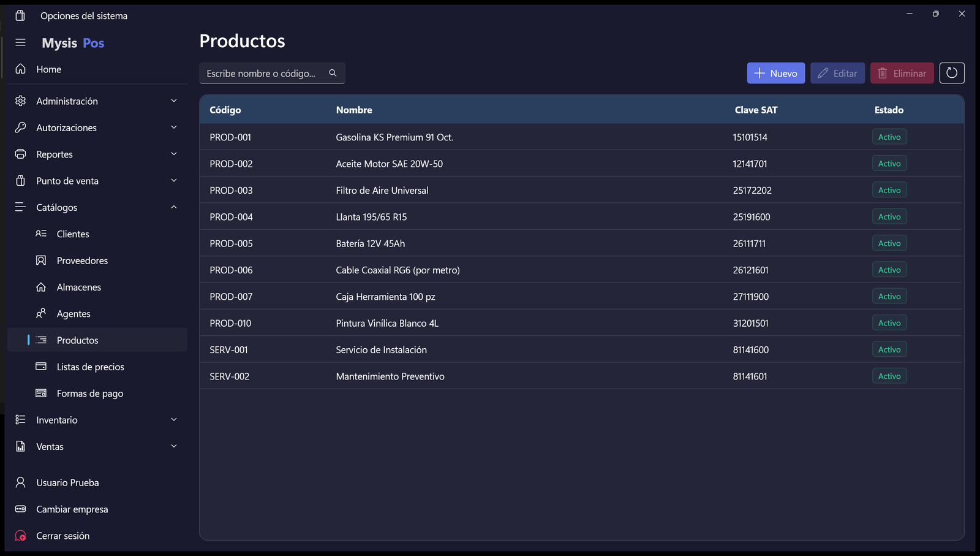Click the Listas de precios card icon

click(41, 367)
